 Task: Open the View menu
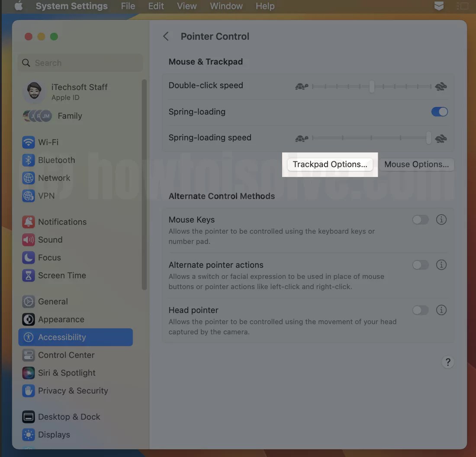pos(187,6)
